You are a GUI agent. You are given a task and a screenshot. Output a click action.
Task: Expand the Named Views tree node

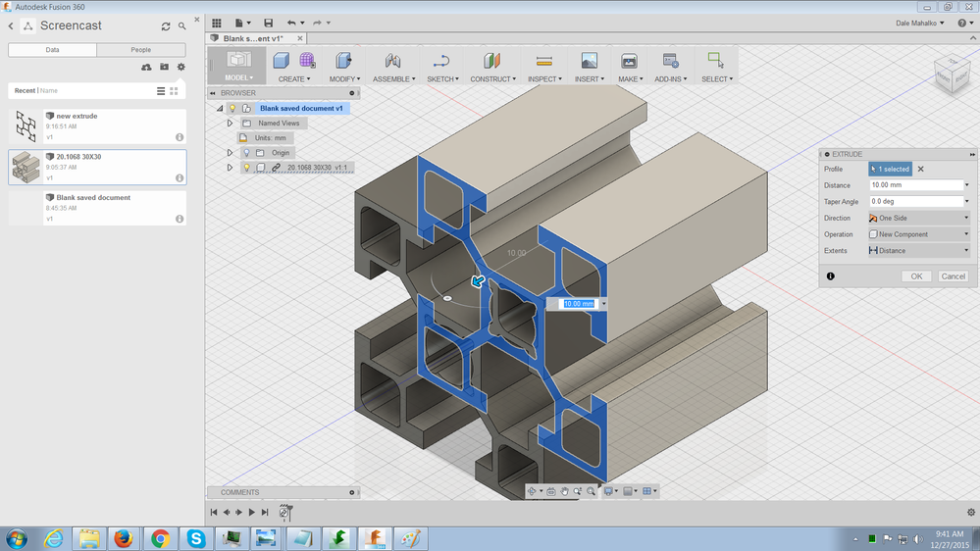pos(230,124)
